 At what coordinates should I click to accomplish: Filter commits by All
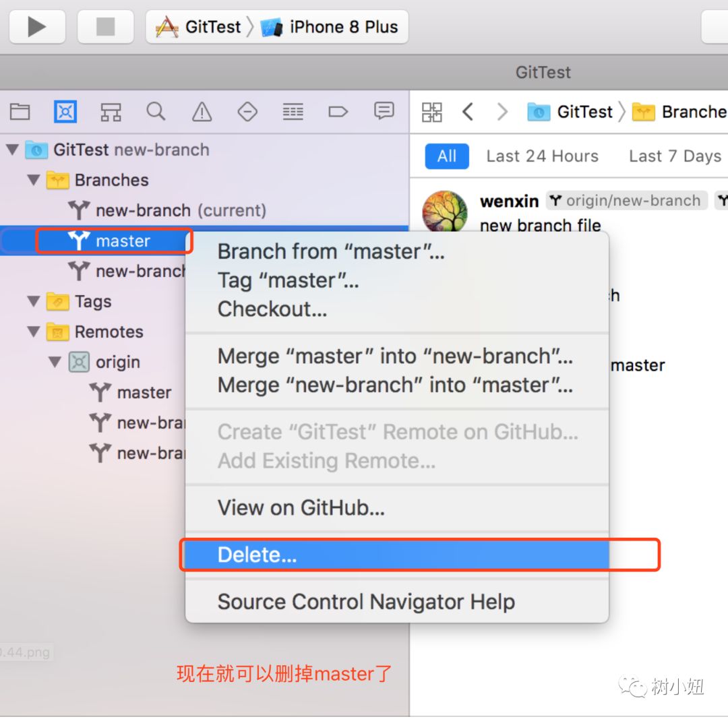[447, 156]
